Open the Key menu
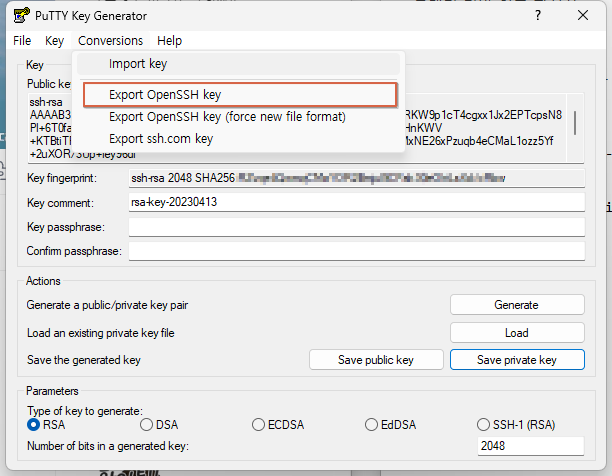This screenshot has height=476, width=612. 54,41
